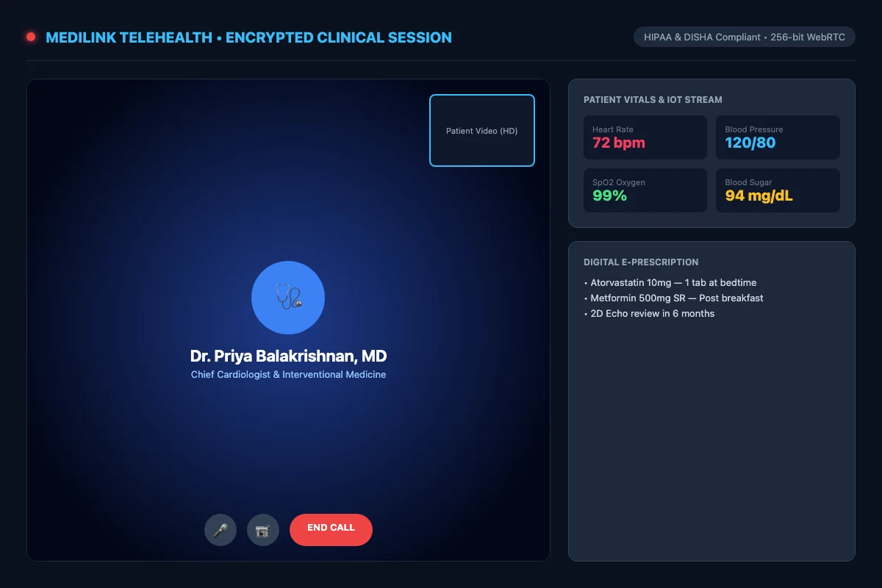Click the HIPAA & DISHA Compliant badge
Viewport: 882px width, 588px height.
point(745,37)
